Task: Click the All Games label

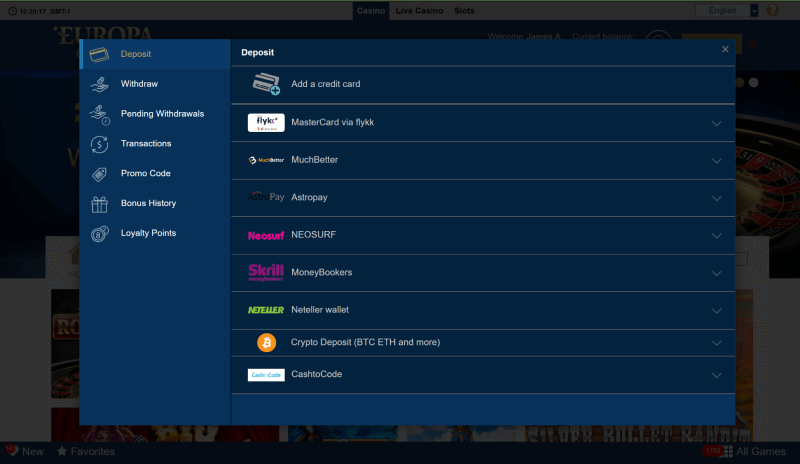Action: click(x=761, y=451)
